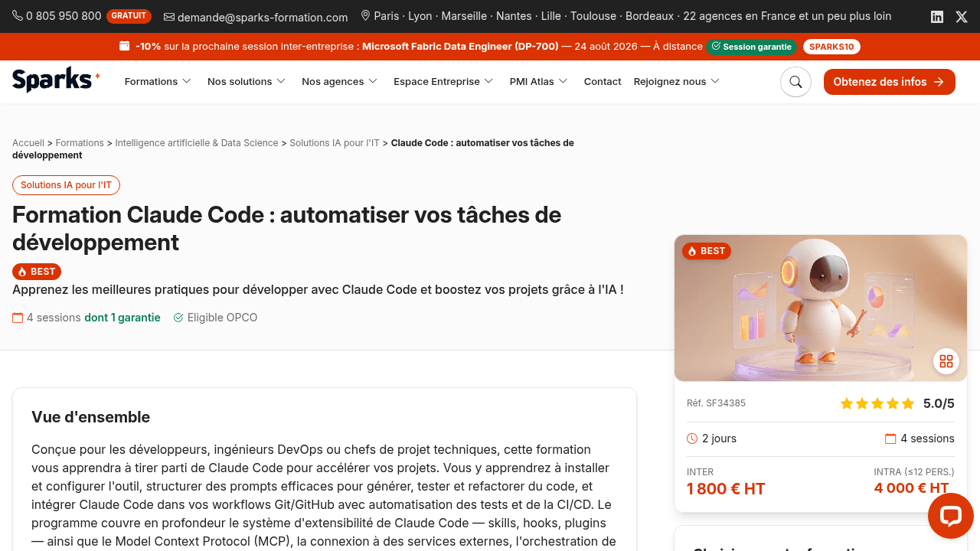980x551 pixels.
Task: Expand the Rejoignez nous menu
Action: click(677, 82)
